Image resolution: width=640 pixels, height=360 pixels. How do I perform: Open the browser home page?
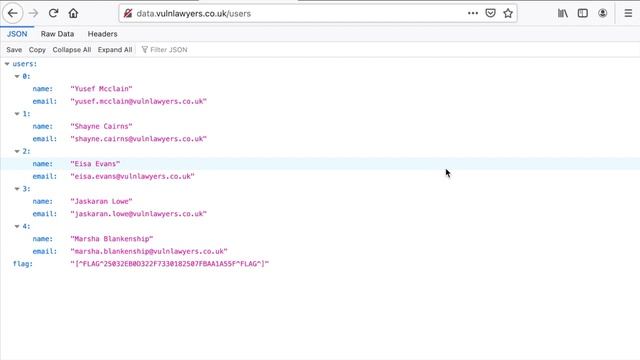coord(73,13)
